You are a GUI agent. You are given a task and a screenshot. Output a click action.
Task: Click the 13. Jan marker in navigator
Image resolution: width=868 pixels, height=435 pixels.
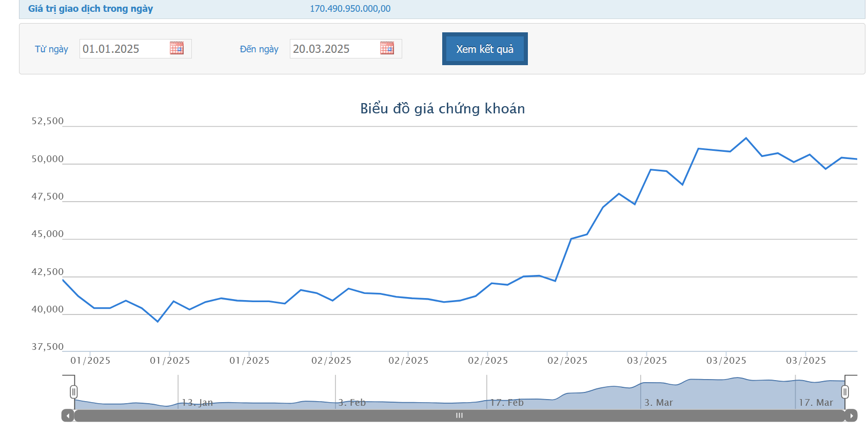pos(197,403)
